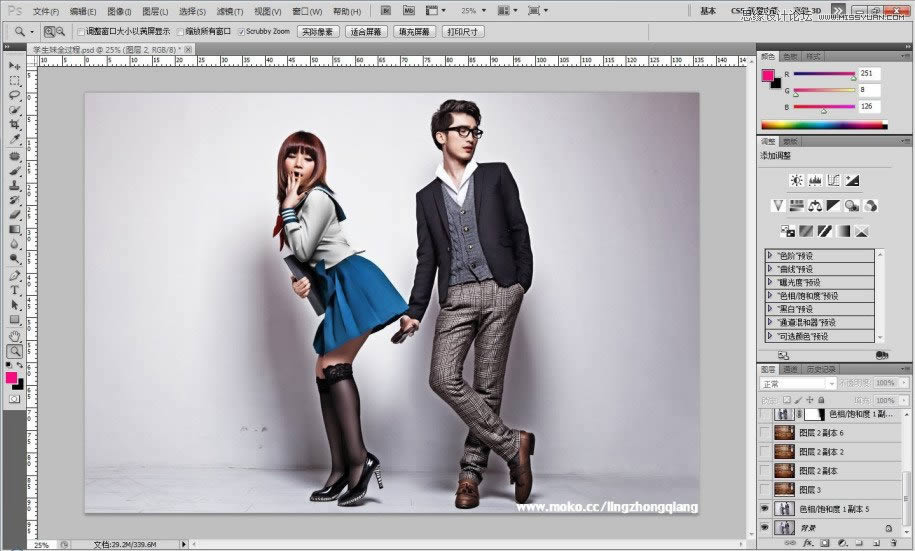Expand the "黑白" 预设 preset list

pyautogui.click(x=771, y=309)
